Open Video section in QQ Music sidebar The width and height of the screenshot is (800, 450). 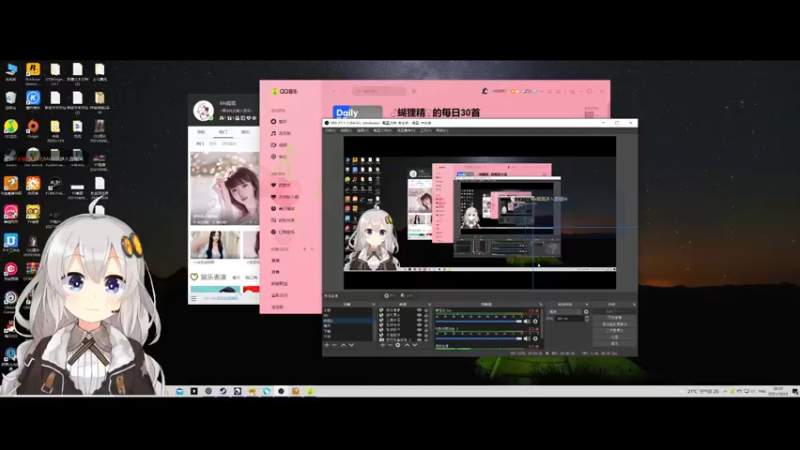click(x=280, y=145)
